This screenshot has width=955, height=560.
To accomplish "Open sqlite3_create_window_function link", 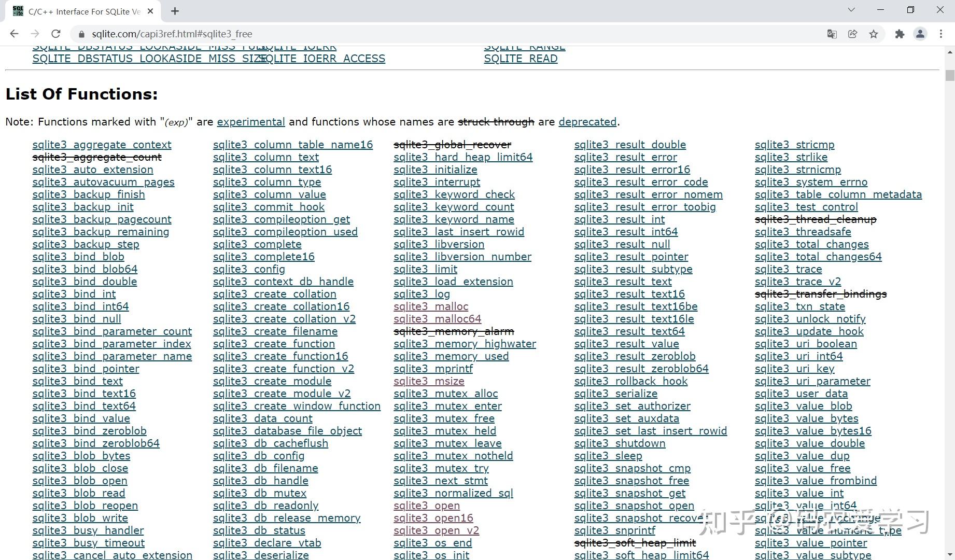I will 297,406.
